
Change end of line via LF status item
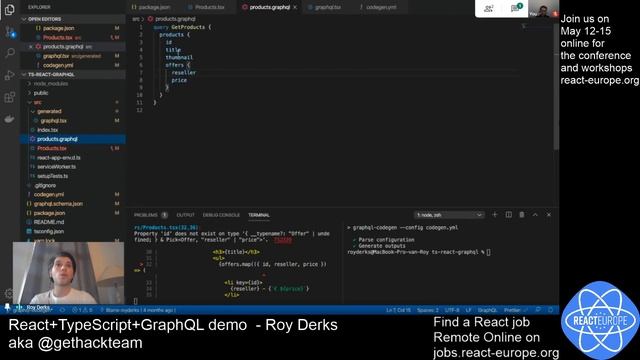click(x=469, y=310)
